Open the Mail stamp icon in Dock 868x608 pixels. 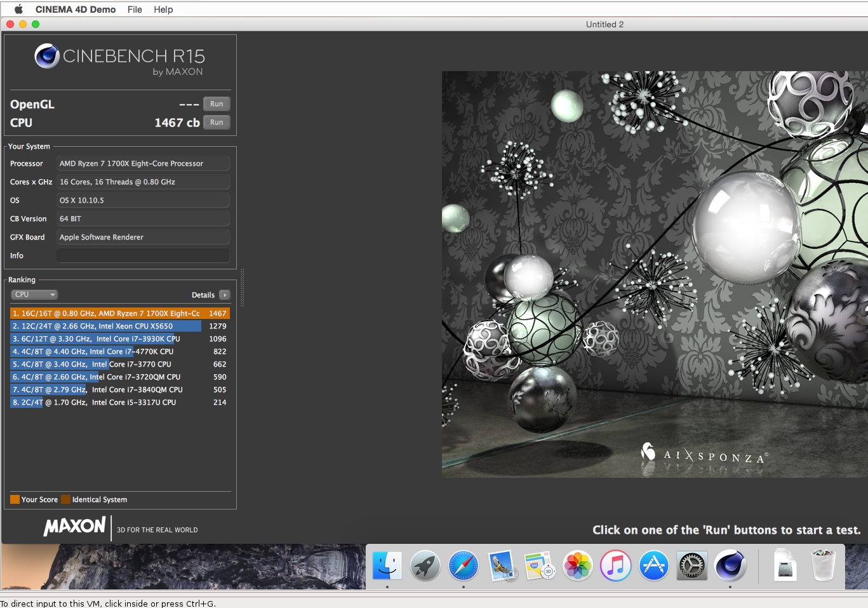coord(502,565)
